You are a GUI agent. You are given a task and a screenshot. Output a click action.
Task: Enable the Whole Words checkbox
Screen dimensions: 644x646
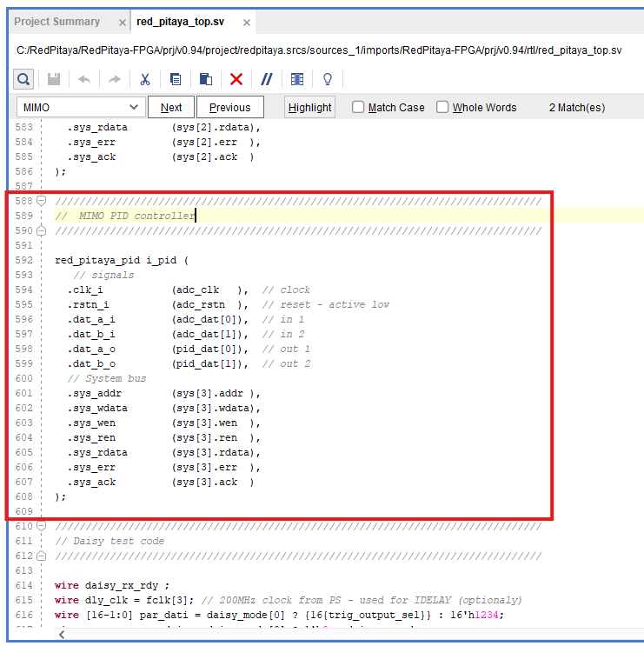click(442, 107)
